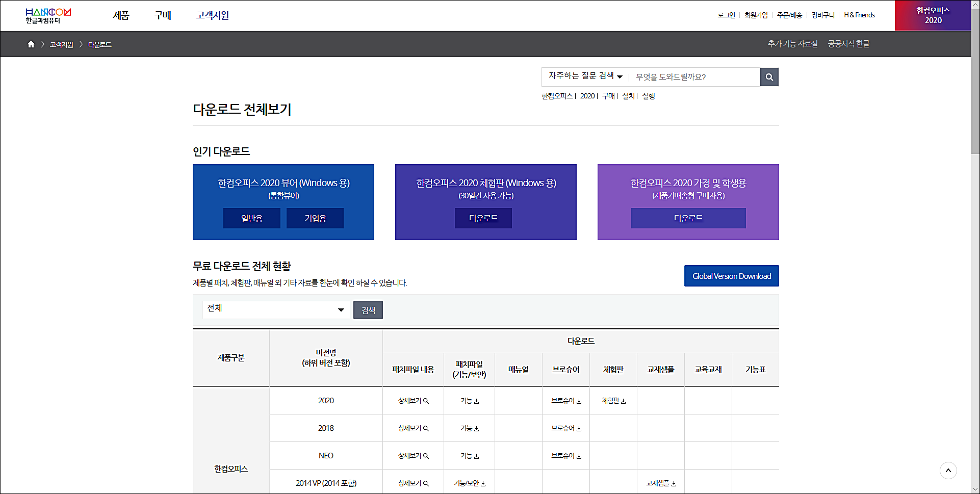Click the 2020 keyword tag

(587, 96)
